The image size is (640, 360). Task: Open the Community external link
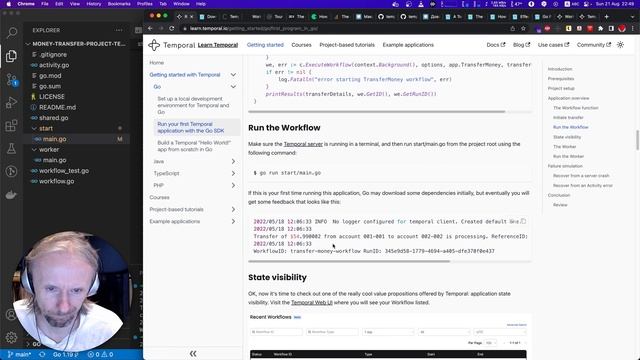pos(593,45)
